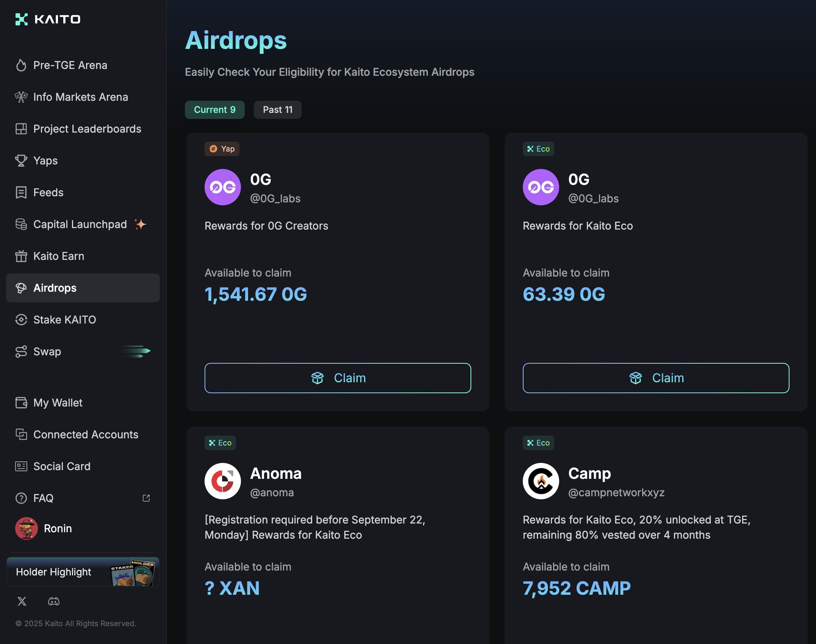This screenshot has width=816, height=644.
Task: Click the X social icon near the footer
Action: tap(22, 601)
